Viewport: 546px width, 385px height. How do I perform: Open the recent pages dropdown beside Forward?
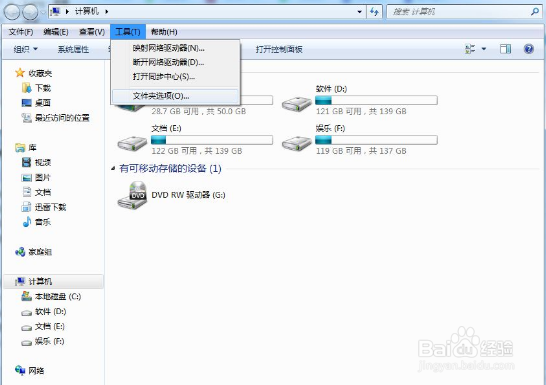tap(43, 13)
